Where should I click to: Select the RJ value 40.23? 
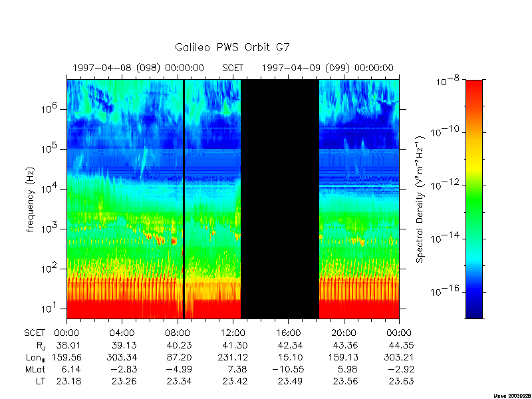point(179,345)
